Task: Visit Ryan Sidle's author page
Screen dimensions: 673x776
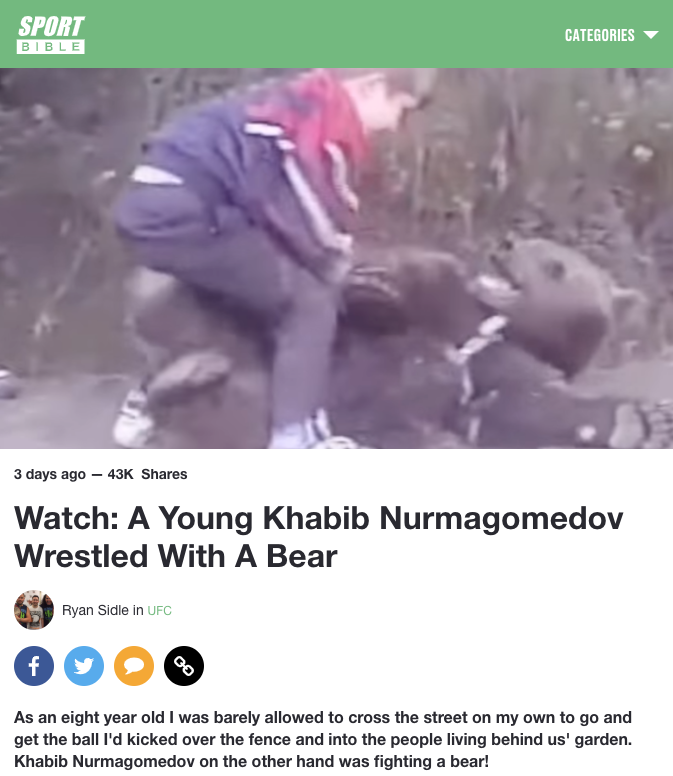Action: click(95, 610)
